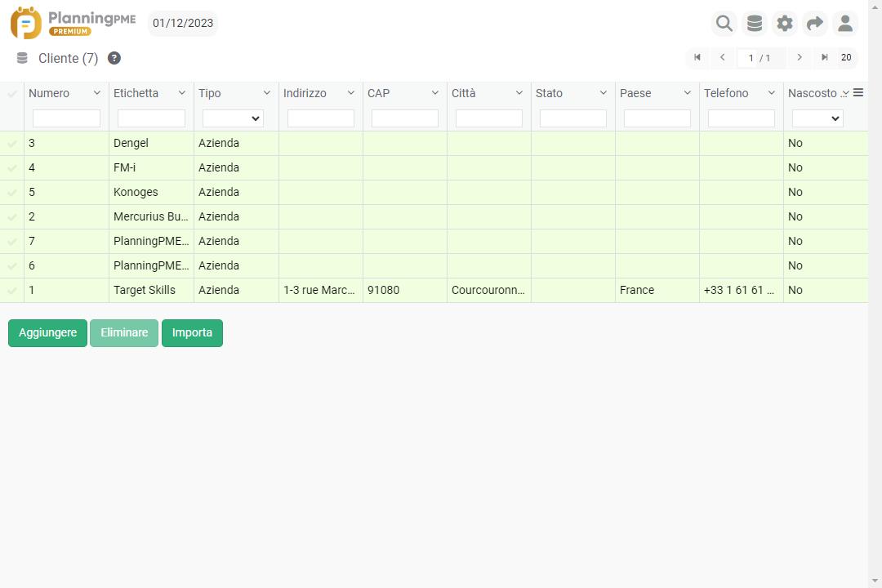Viewport: 882px width, 588px height.
Task: Click the Telefono filter field
Action: [742, 118]
